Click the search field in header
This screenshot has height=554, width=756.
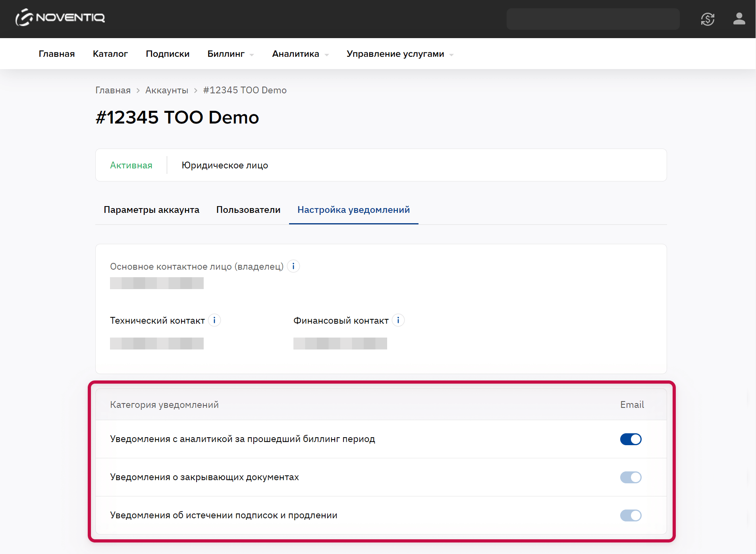(x=592, y=19)
